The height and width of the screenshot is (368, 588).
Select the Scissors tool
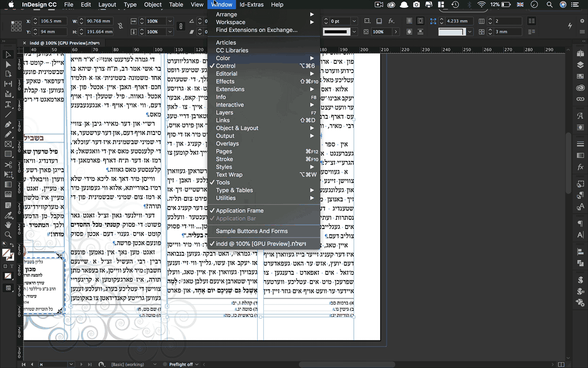point(8,165)
